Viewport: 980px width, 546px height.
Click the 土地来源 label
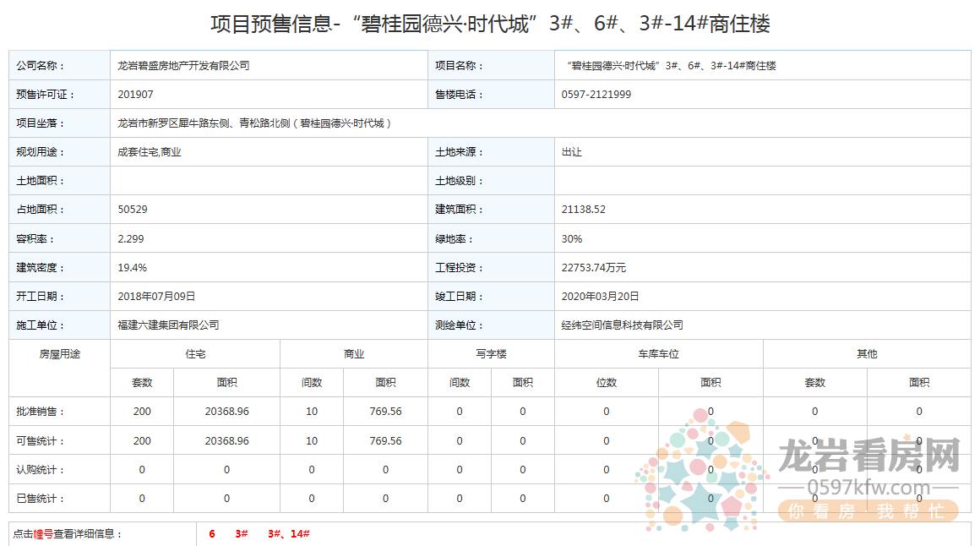pyautogui.click(x=460, y=152)
